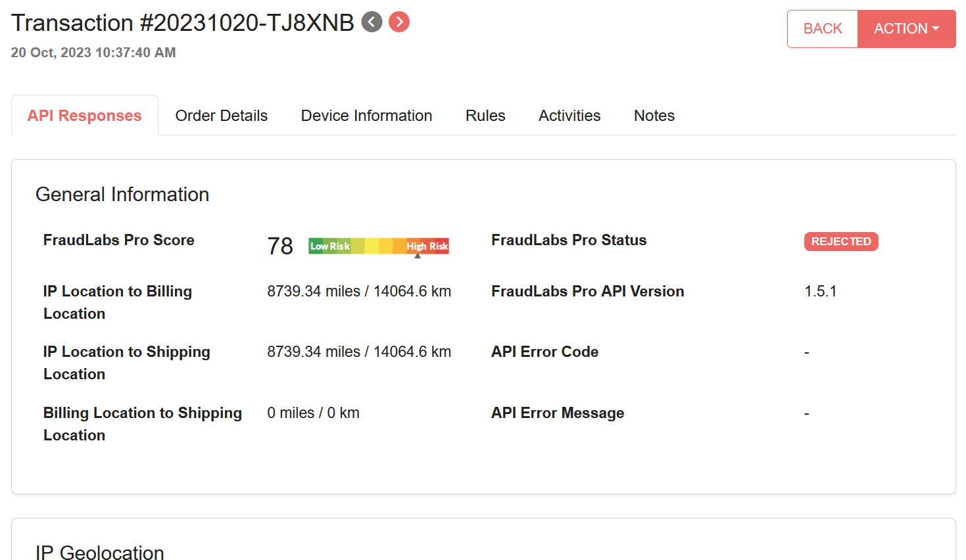This screenshot has height=560, width=966.
Task: Click the FraudLabs Pro Score label
Action: tap(119, 240)
